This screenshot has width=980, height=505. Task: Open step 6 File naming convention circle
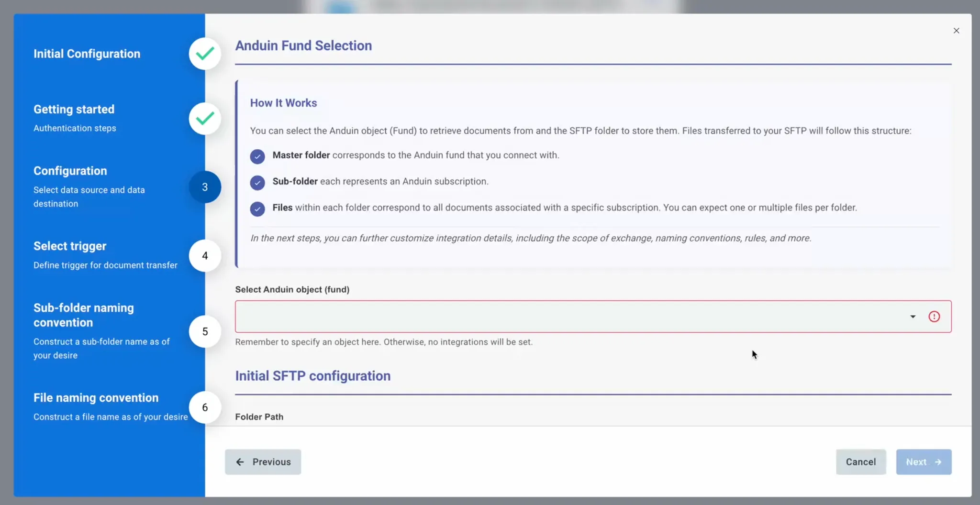click(205, 407)
